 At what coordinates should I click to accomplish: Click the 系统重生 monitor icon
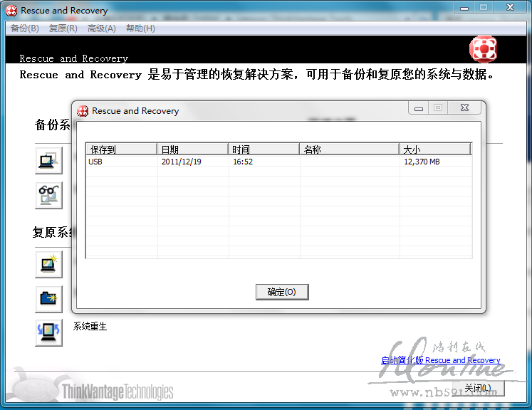tap(48, 332)
